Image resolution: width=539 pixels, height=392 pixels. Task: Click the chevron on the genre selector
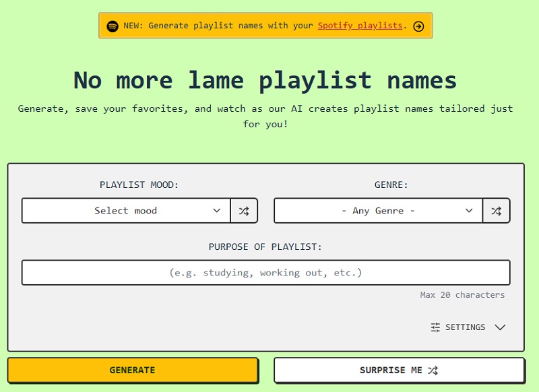tap(470, 210)
